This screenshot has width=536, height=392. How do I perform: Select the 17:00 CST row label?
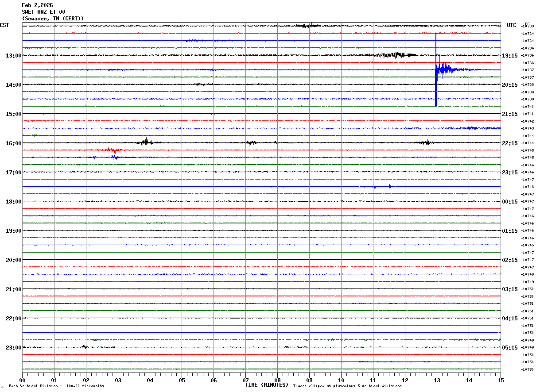point(13,173)
